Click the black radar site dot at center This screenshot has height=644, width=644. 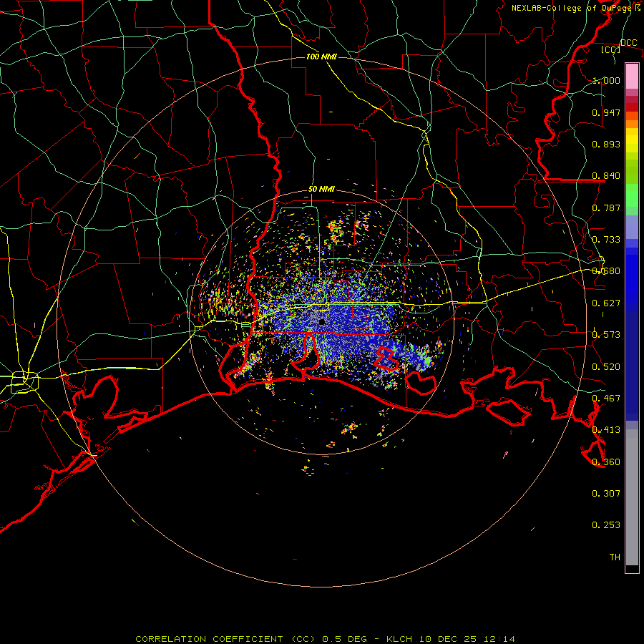[322, 321]
